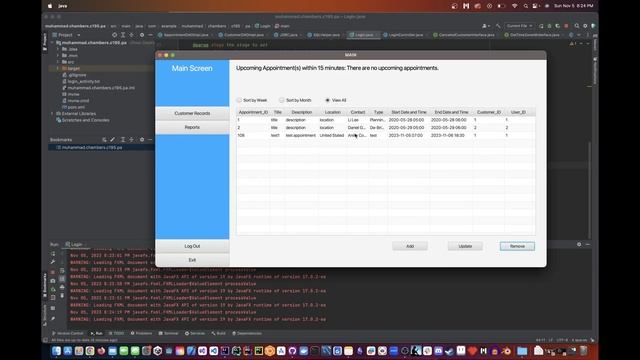The image size is (640, 360).
Task: Expand the .idea folder in Project tree
Action: 58,49
